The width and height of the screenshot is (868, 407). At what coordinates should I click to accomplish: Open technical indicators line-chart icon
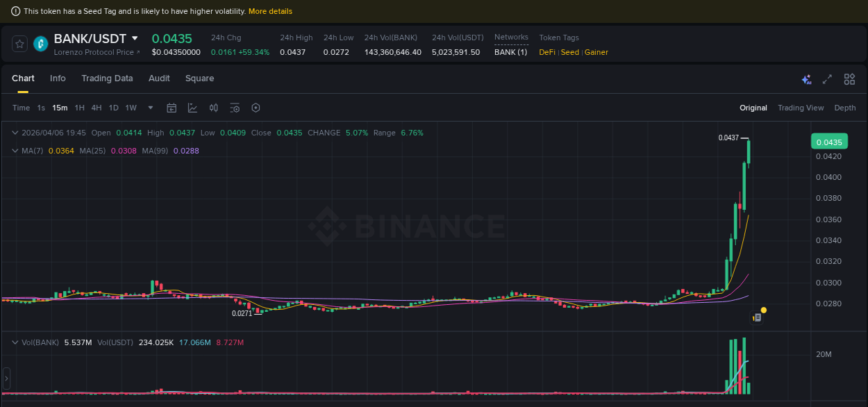[x=192, y=108]
